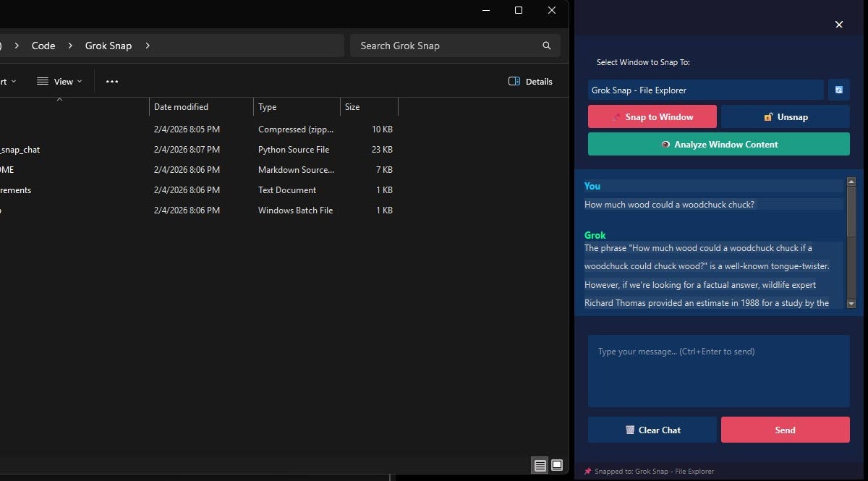Click the Unsnap button
The height and width of the screenshot is (481, 868).
pos(786,117)
